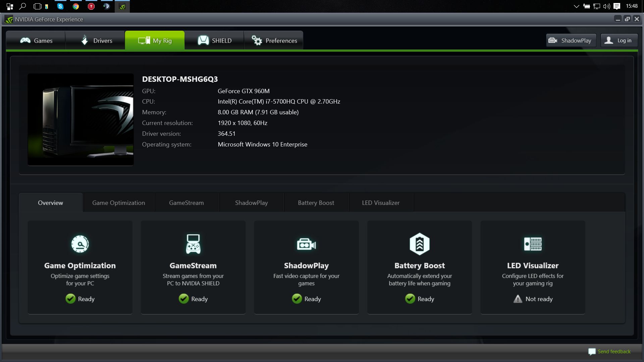Image resolution: width=644 pixels, height=362 pixels.
Task: Switch to the Battery Boost sub-tab
Action: 316,203
